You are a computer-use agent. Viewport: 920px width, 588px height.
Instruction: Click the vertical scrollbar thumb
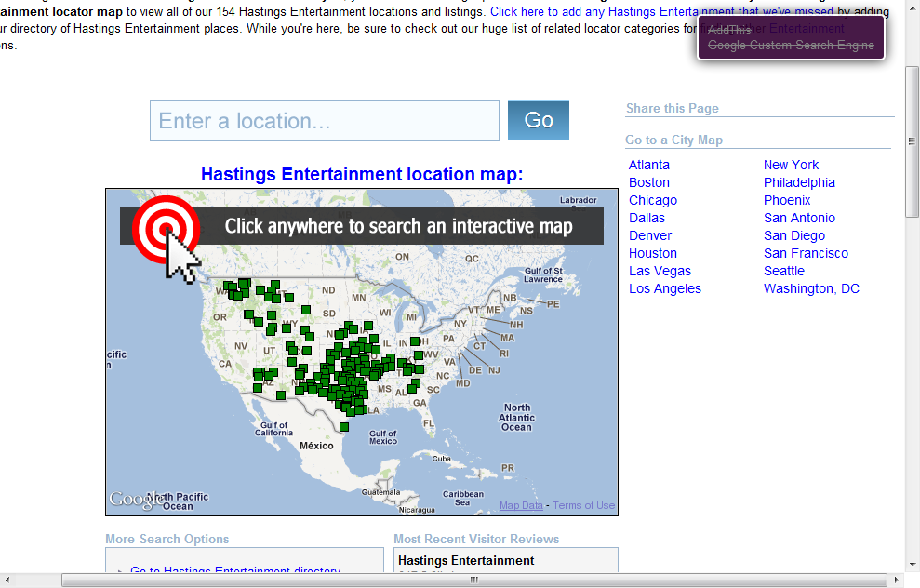(912, 142)
